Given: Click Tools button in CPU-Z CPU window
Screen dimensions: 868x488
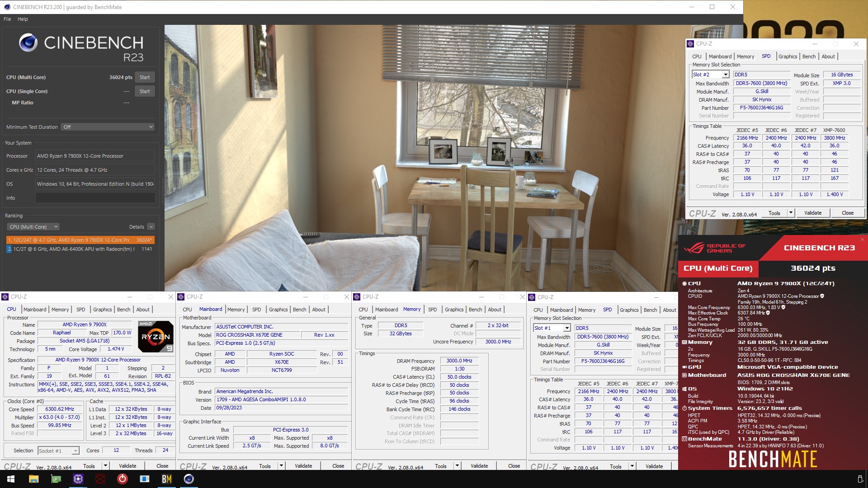Looking at the screenshot, I should 89,466.
